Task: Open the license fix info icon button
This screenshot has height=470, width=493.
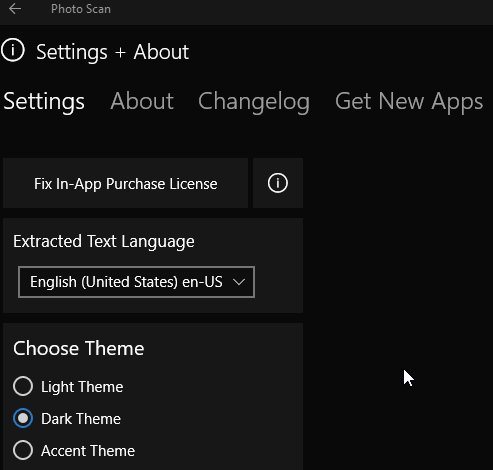Action: pyautogui.click(x=278, y=183)
